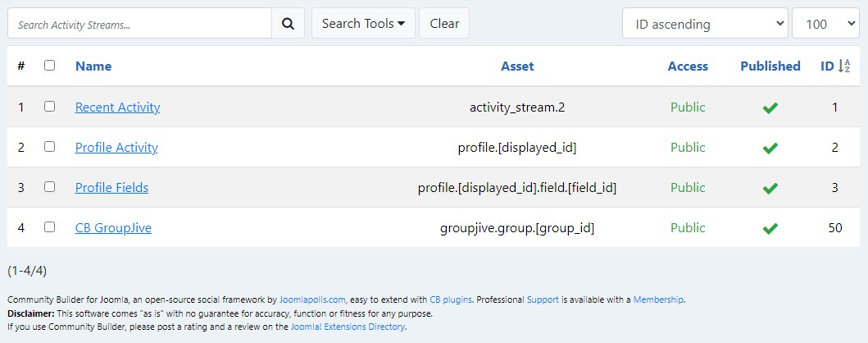The image size is (868, 343).
Task: Sort by the Access column header
Action: point(688,66)
